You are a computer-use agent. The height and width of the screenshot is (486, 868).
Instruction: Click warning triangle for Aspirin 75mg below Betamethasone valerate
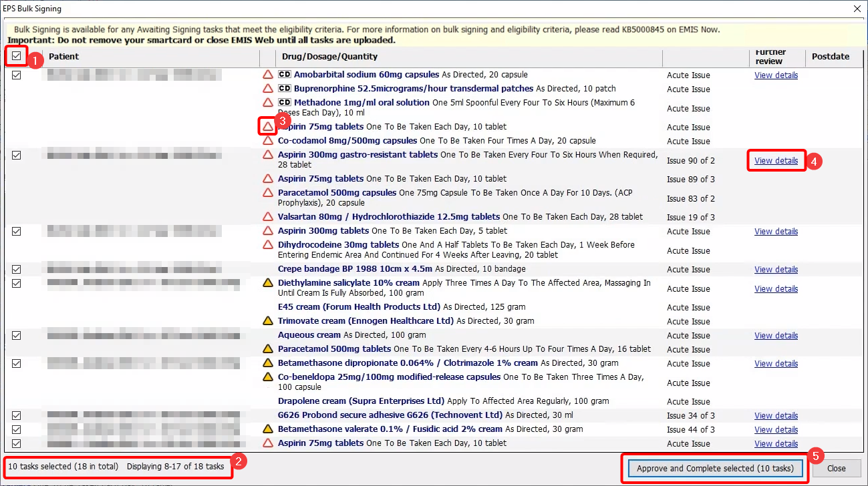(x=268, y=443)
